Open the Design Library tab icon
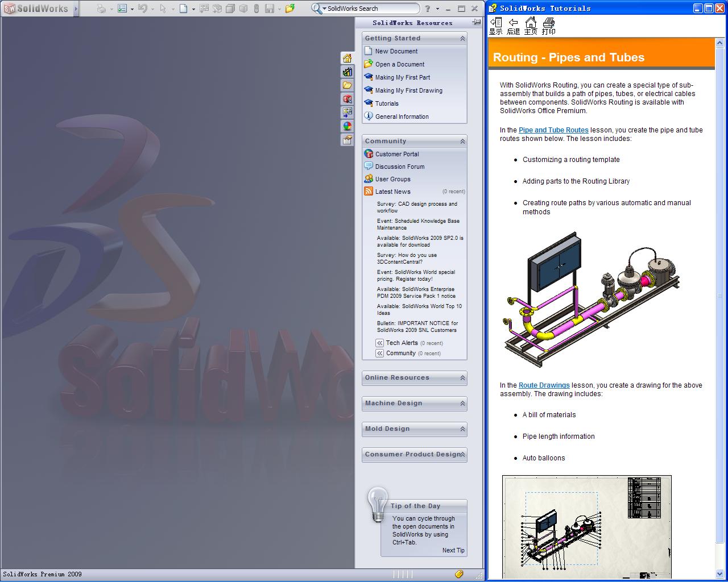 click(x=347, y=72)
